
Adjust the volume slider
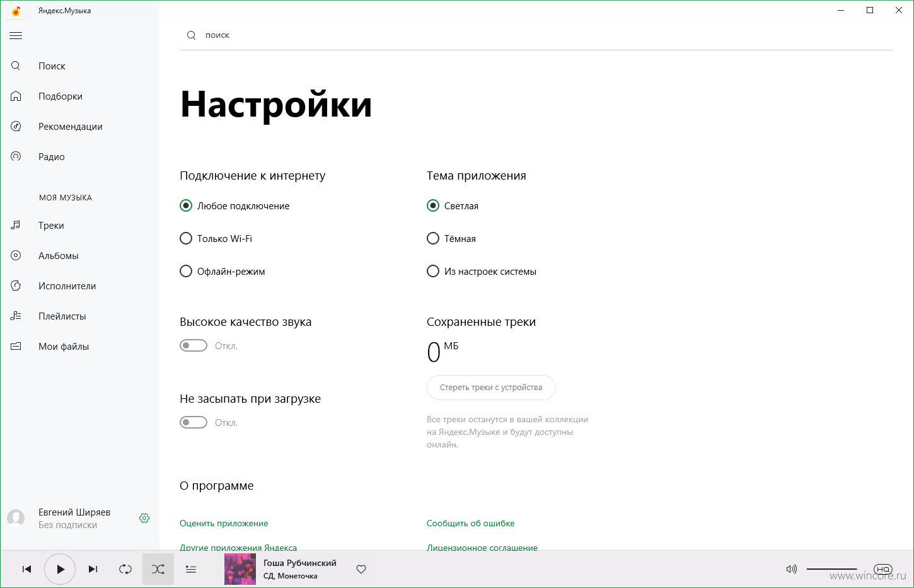click(x=832, y=569)
